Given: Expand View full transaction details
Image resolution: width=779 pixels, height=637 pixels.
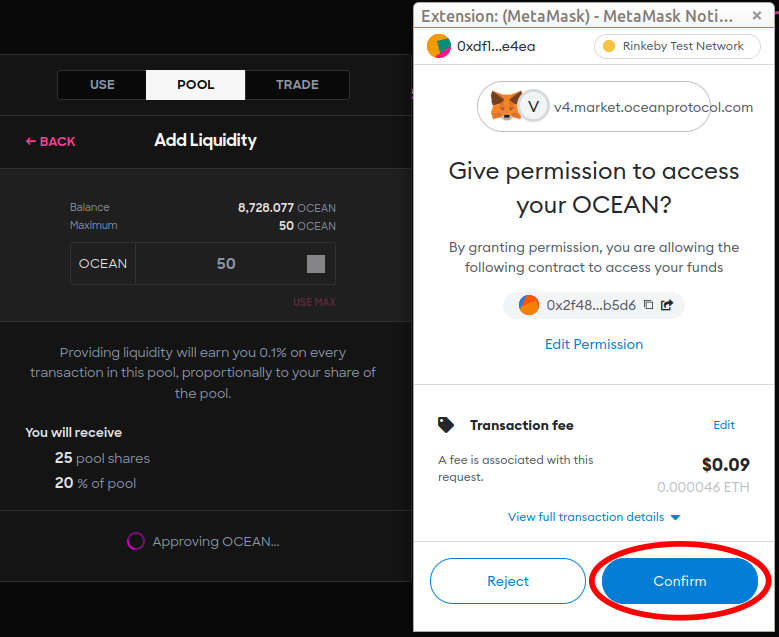Looking at the screenshot, I should click(594, 517).
